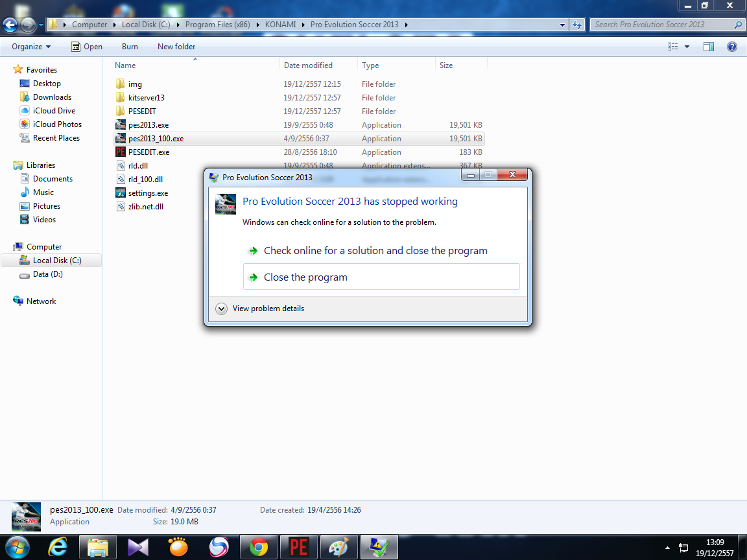Go to the Program Files (x86) breadcrumb

coord(217,25)
